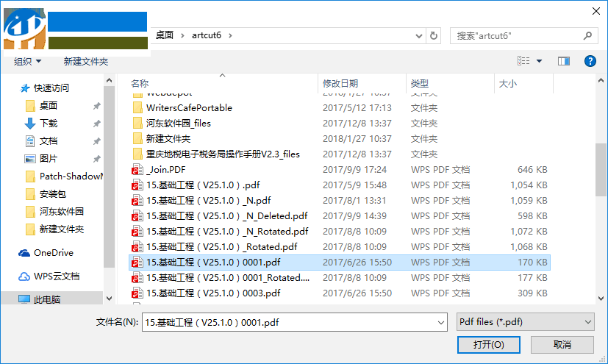608x364 pixels.
Task: Click the pin icon next to 桌面
Action: tap(96, 105)
